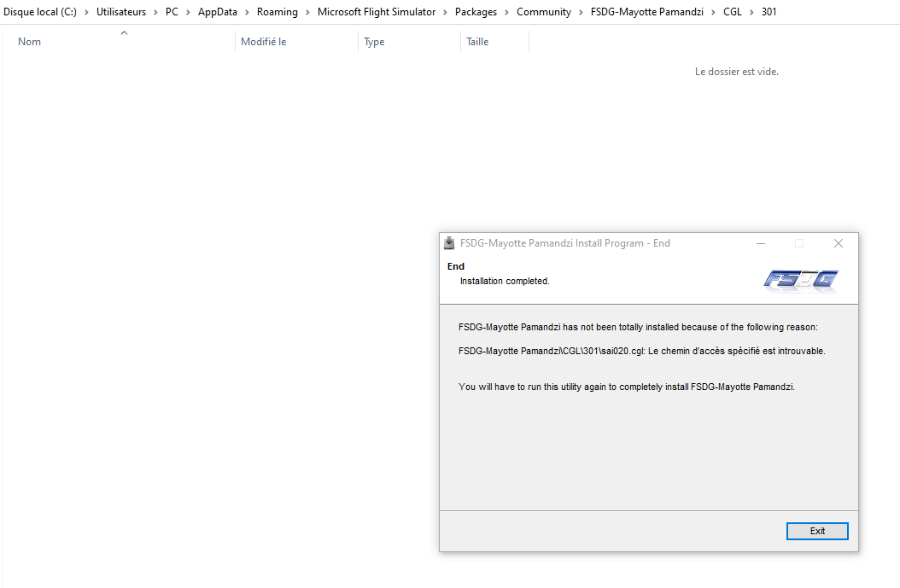Go to Community folder in address path
The image size is (900, 588).
pos(544,12)
